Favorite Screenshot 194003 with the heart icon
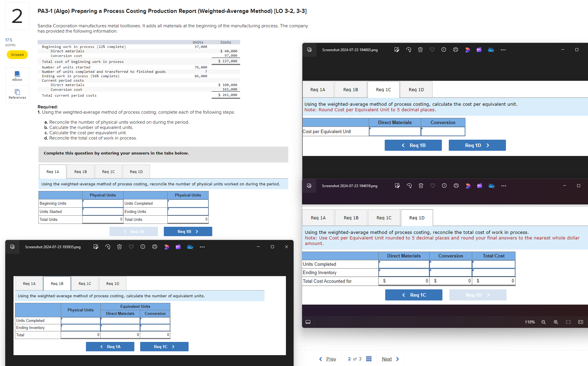588x366 pixels. [432, 50]
